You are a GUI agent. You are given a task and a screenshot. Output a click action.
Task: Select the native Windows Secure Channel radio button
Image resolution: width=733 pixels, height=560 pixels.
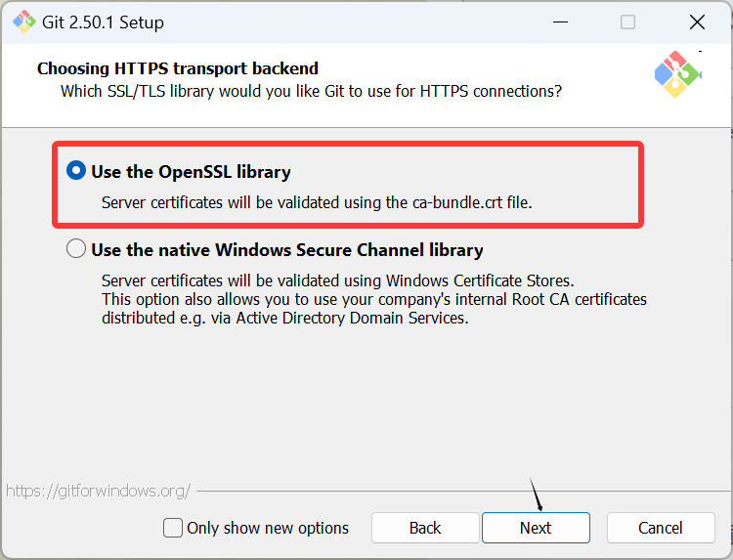(x=76, y=249)
